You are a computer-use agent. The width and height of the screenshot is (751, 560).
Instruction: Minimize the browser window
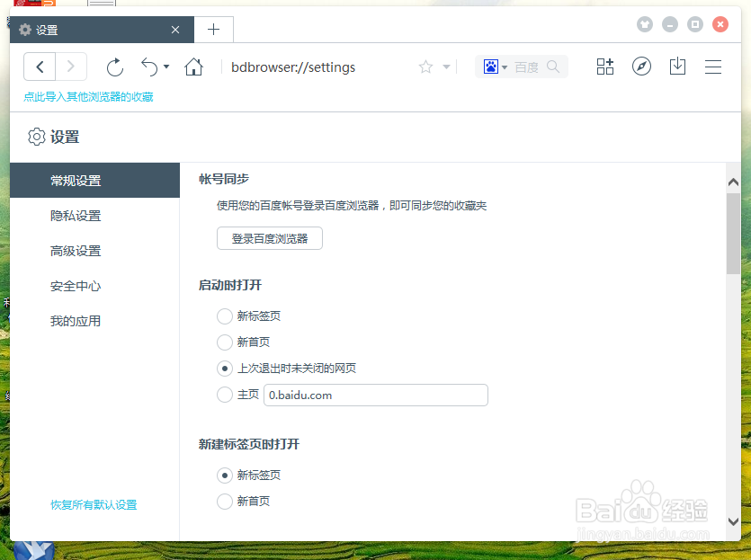pyautogui.click(x=669, y=24)
